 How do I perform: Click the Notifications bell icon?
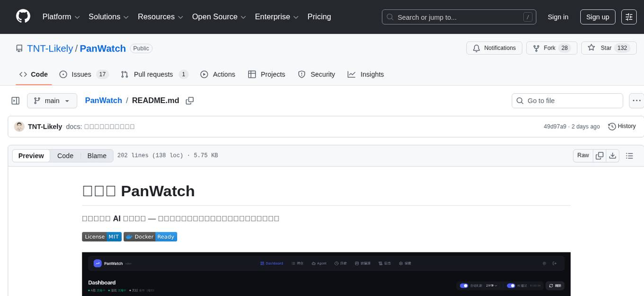click(476, 48)
